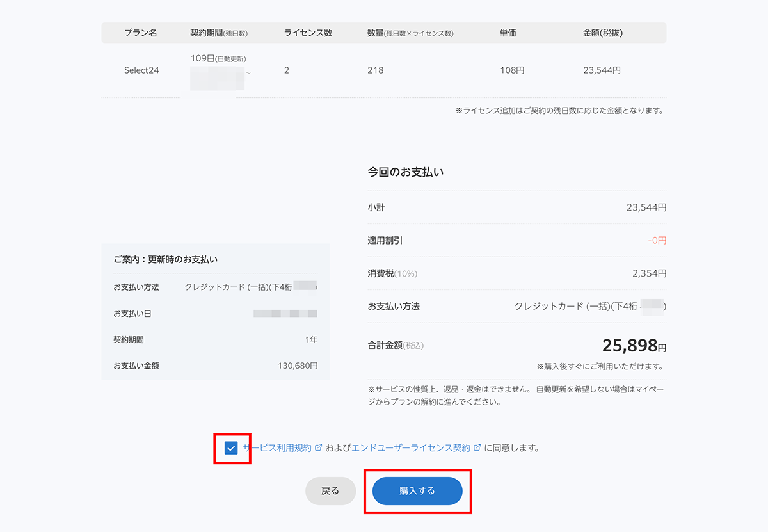Click the 契約期間 column header
The width and height of the screenshot is (768, 532).
pos(219,33)
